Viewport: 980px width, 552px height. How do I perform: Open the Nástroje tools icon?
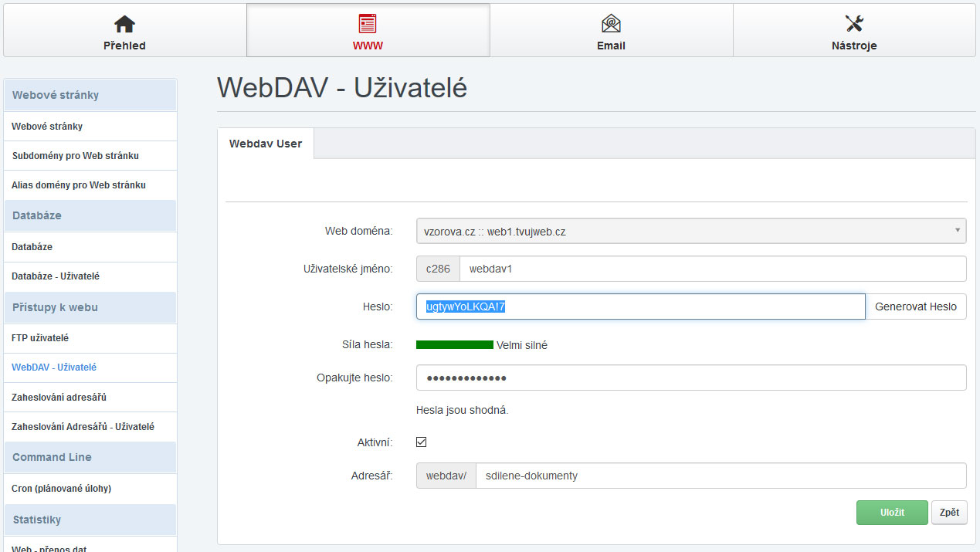pos(853,24)
